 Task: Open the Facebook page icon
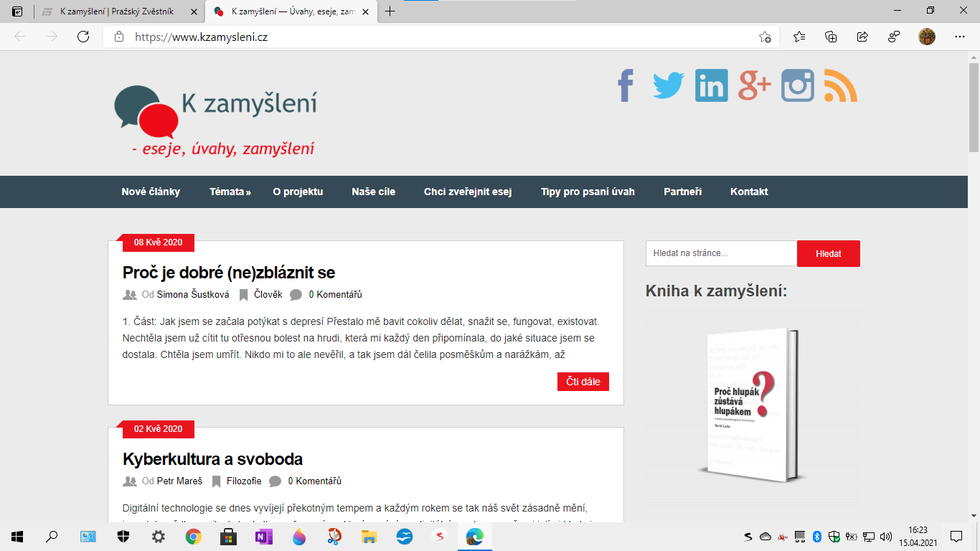(x=624, y=86)
